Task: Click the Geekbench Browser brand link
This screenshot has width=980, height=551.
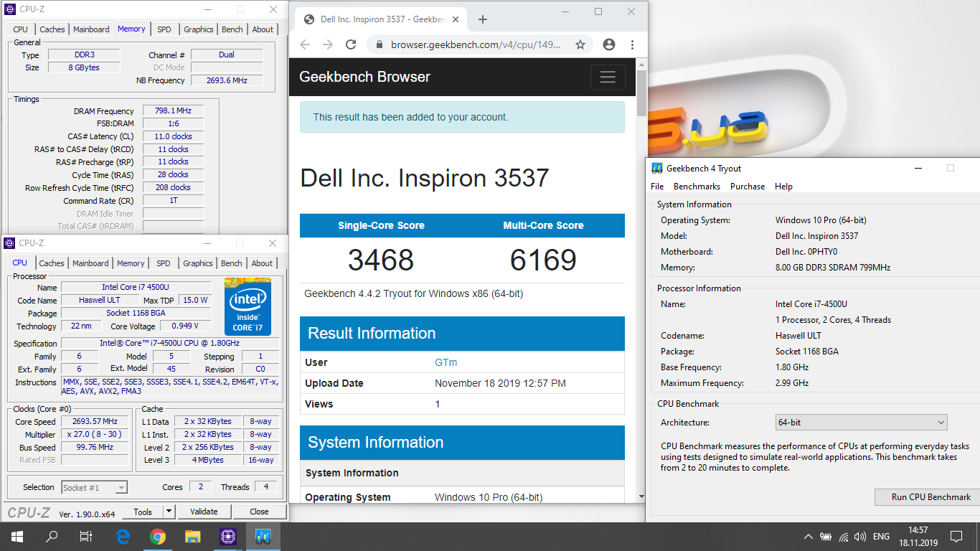Action: tap(364, 77)
